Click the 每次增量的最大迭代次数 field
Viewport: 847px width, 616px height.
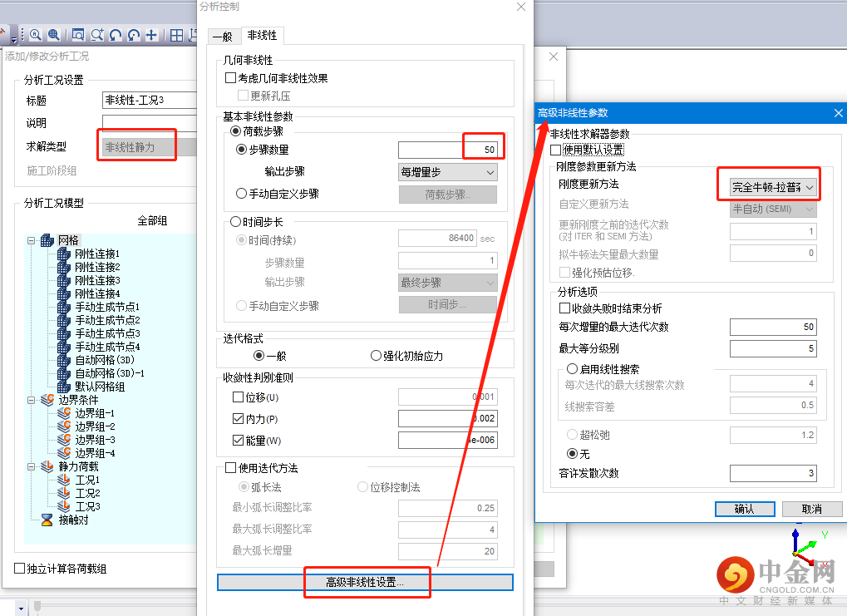pyautogui.click(x=773, y=327)
